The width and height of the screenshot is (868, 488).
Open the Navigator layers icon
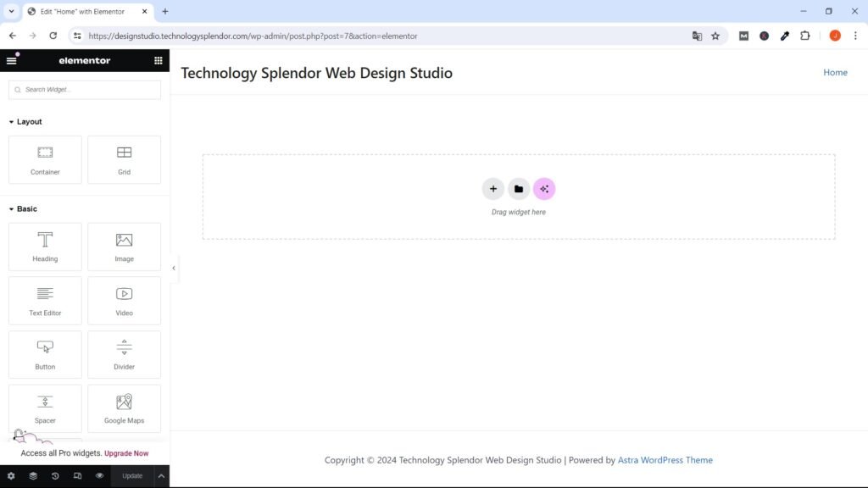(x=33, y=476)
